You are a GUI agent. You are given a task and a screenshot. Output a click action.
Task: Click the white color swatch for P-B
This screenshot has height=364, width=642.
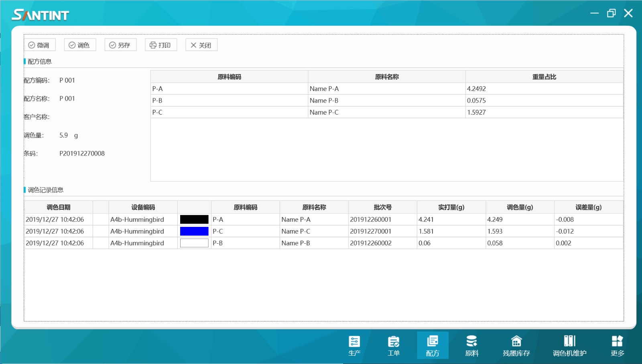pyautogui.click(x=194, y=243)
